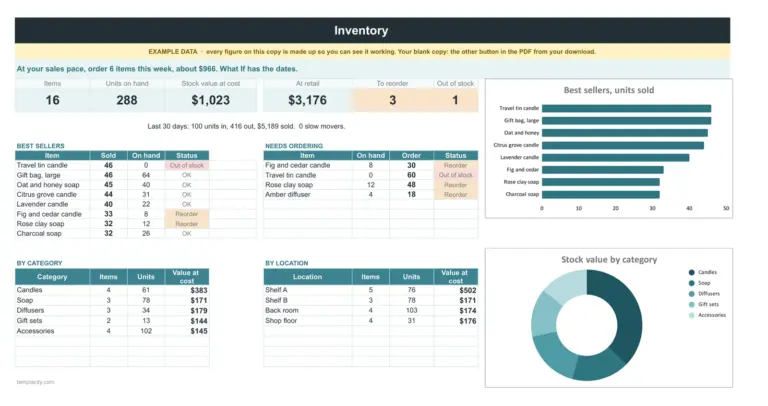Click the Accessories legend color dot
Image resolution: width=768 pixels, height=406 pixels.
[691, 315]
